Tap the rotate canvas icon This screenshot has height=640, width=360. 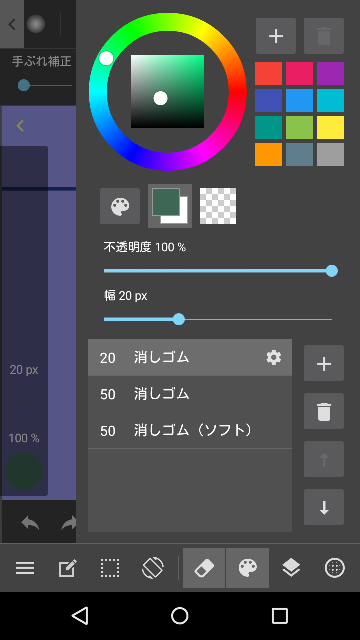(153, 568)
